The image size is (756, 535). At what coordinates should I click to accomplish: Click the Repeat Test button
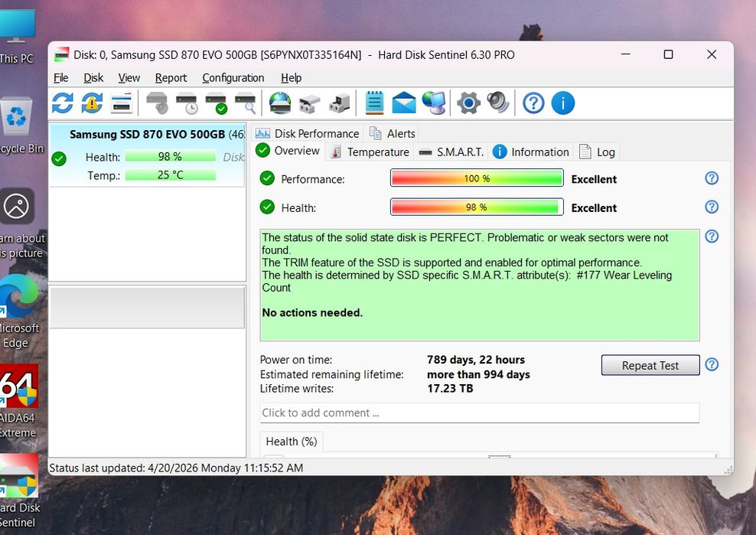(x=650, y=365)
